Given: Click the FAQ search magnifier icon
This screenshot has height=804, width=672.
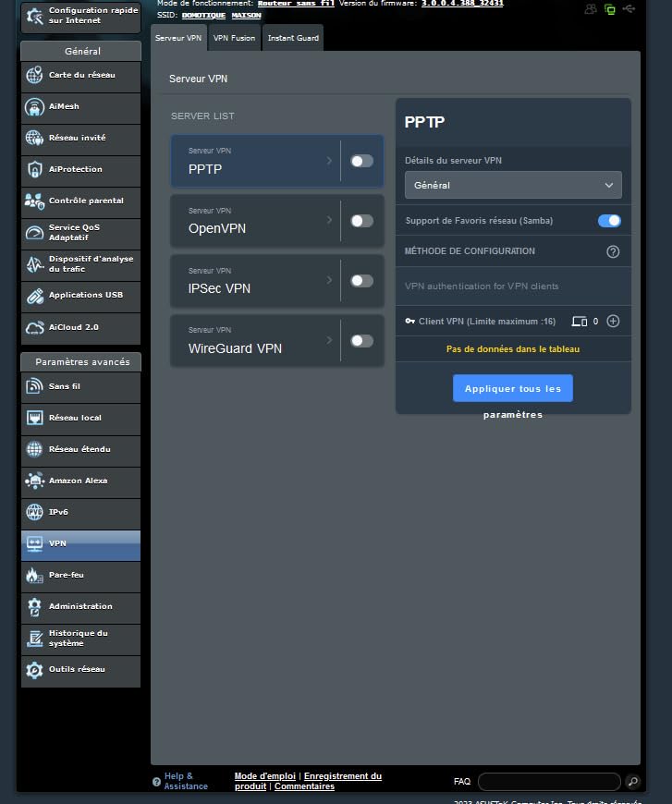Looking at the screenshot, I should 632,781.
